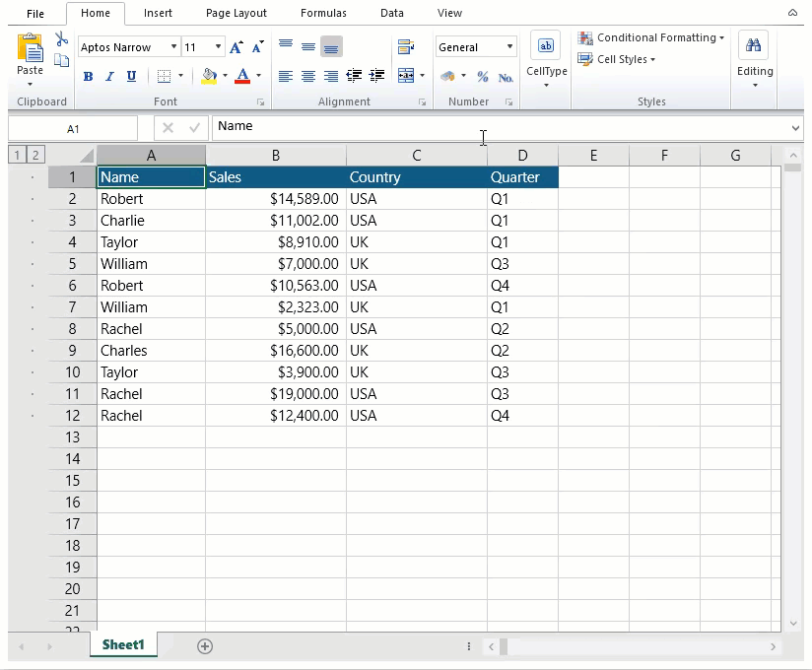Click the CellType button

pyautogui.click(x=546, y=57)
